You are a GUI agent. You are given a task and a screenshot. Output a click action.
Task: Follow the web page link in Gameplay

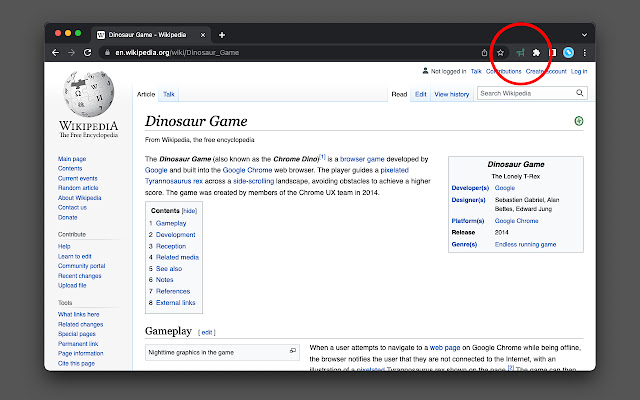pyautogui.click(x=445, y=348)
